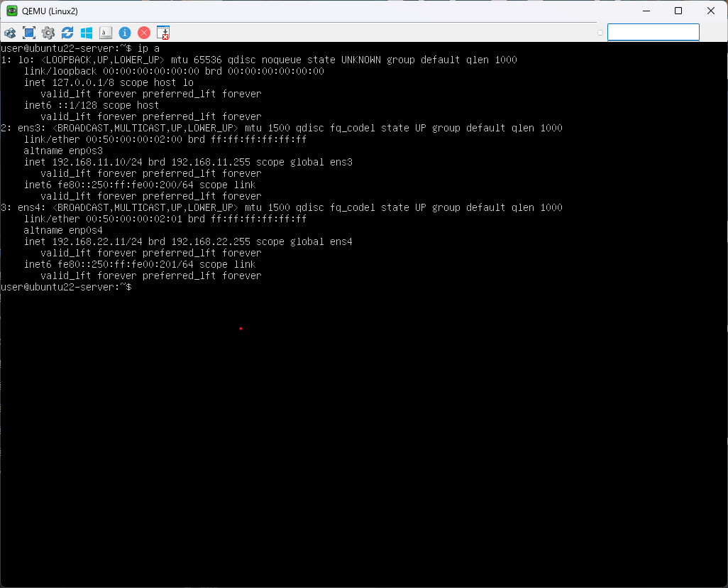The height and width of the screenshot is (588, 728).
Task: Click the connection cubes icon in toolbar
Action: tap(10, 33)
